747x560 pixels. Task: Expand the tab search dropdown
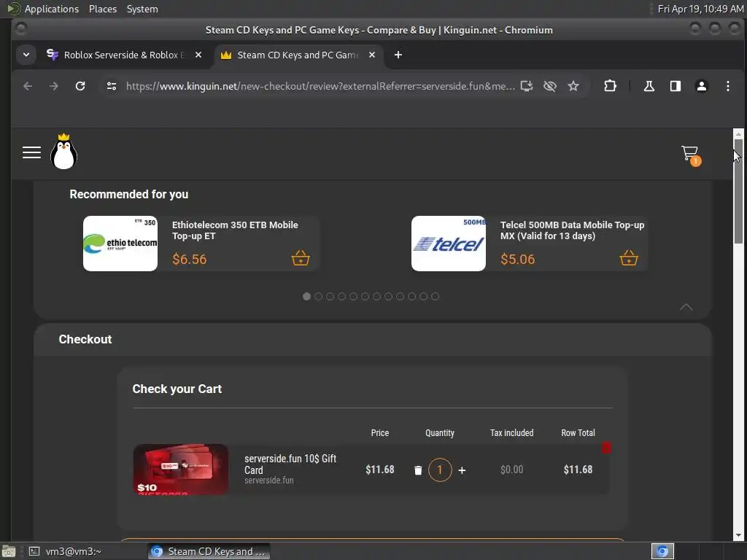pos(26,55)
